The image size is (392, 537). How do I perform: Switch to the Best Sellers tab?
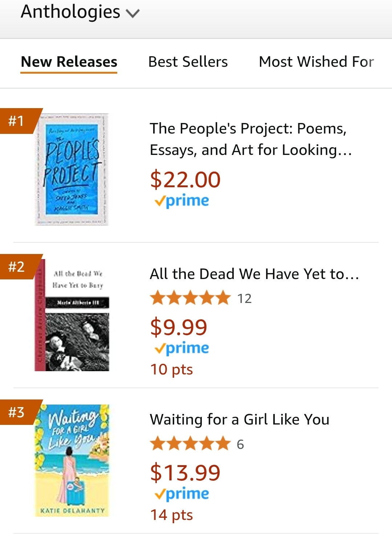coord(188,62)
